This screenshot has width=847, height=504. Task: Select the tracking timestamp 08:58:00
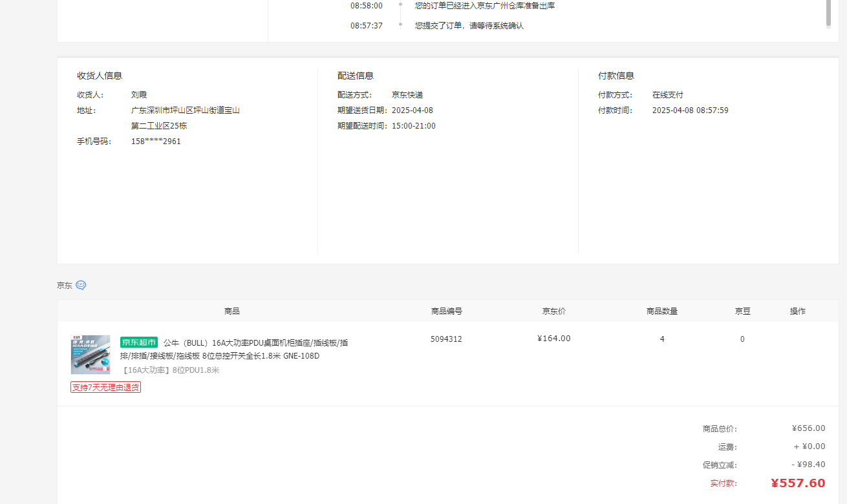pos(367,5)
